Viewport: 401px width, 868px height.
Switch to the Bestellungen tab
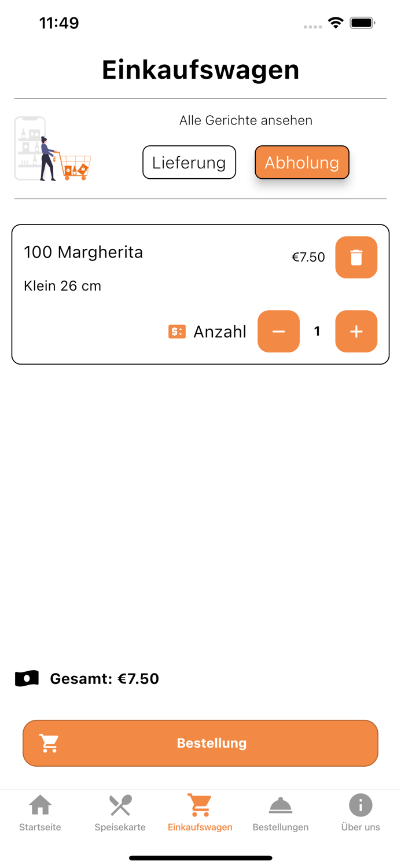click(281, 813)
